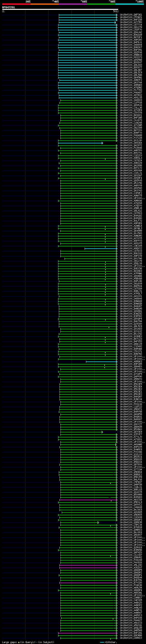Open hit UniRef100_Q8LK12
Image resolution: width=146 pixels, height=644 pixels.
131,211
